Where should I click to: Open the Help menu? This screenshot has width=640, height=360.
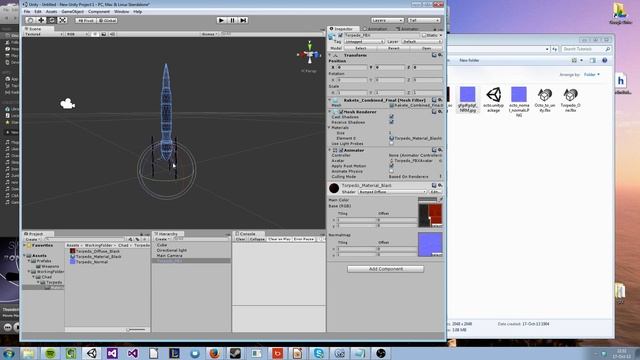(138, 12)
